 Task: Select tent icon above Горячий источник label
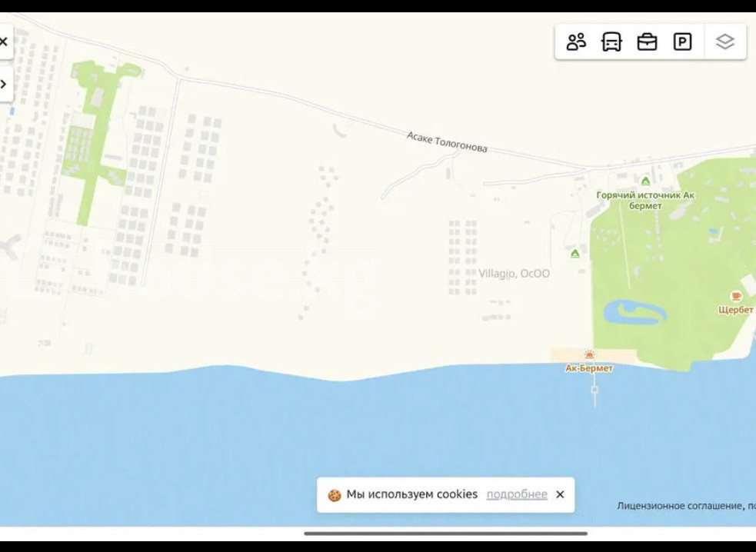click(644, 181)
